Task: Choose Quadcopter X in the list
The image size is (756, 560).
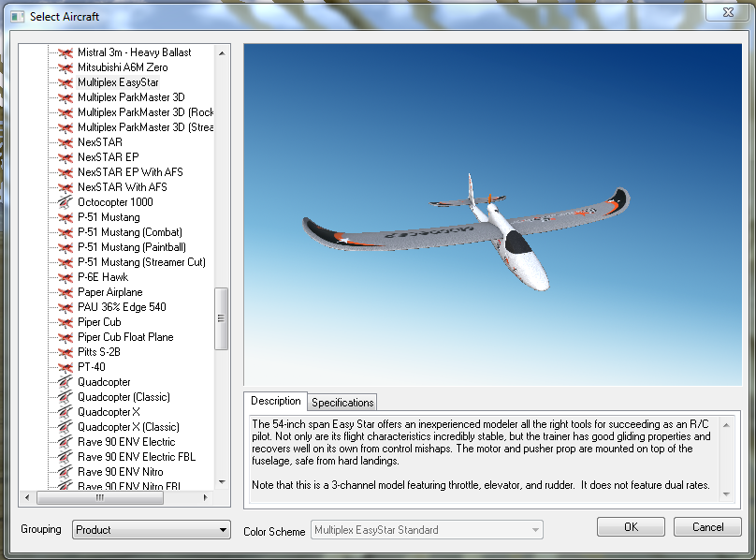Action: (109, 412)
